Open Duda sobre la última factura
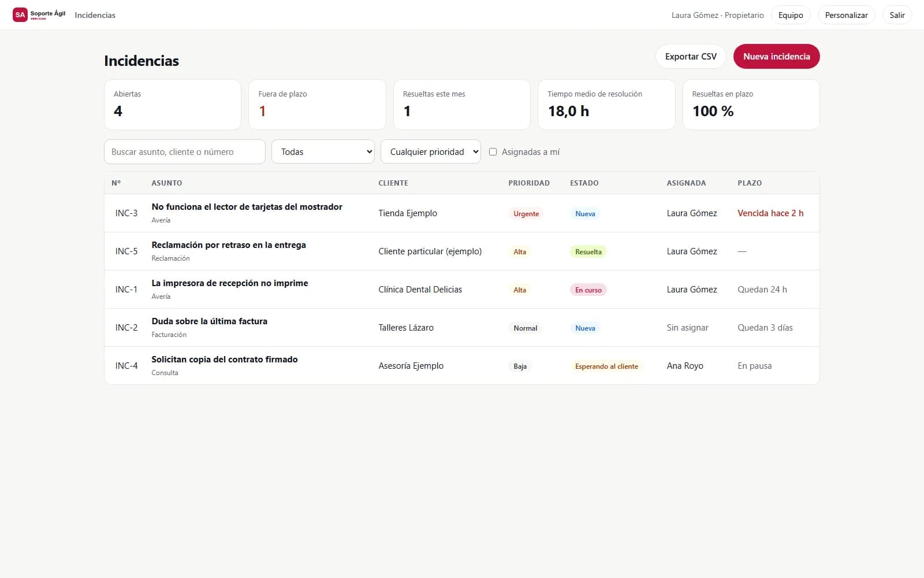 pyautogui.click(x=209, y=321)
